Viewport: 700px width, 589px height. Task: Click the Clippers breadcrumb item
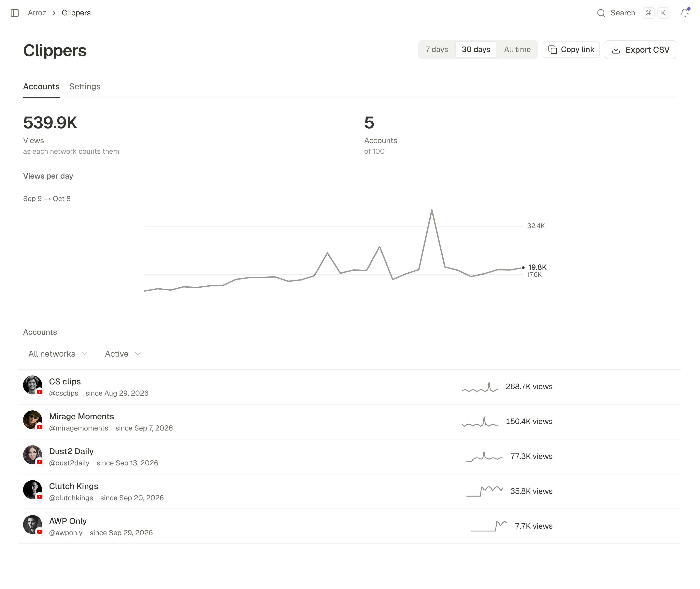[76, 13]
